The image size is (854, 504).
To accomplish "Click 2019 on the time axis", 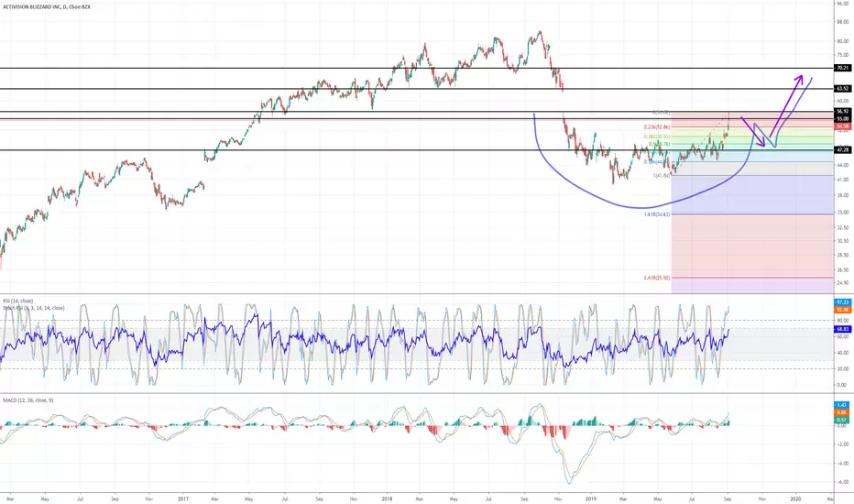I will coord(592,499).
